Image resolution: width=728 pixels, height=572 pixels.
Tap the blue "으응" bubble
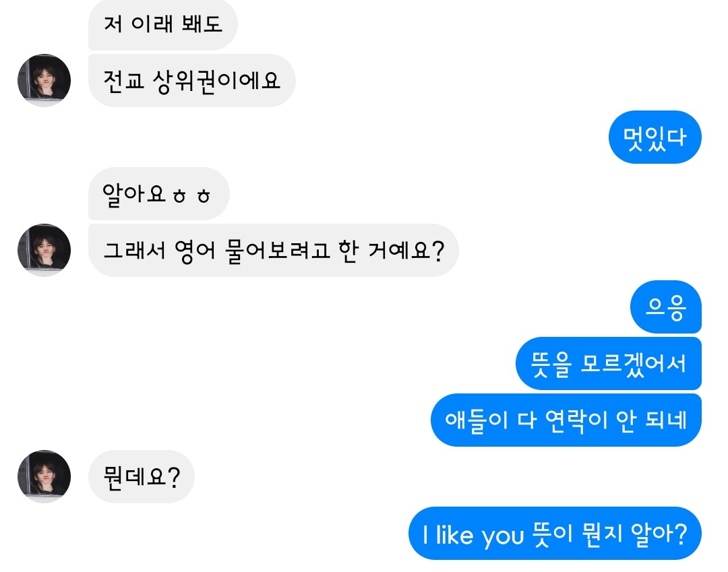pos(665,307)
